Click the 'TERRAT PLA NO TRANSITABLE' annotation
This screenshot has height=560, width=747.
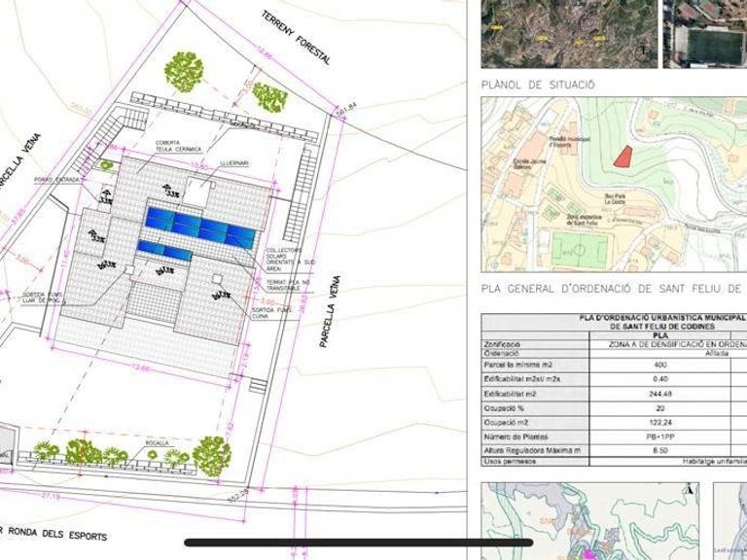click(287, 285)
